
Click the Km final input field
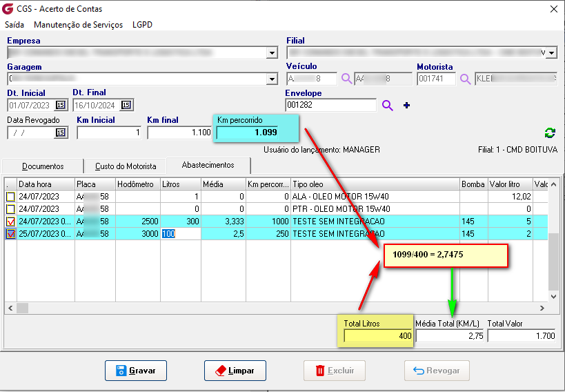click(x=179, y=133)
